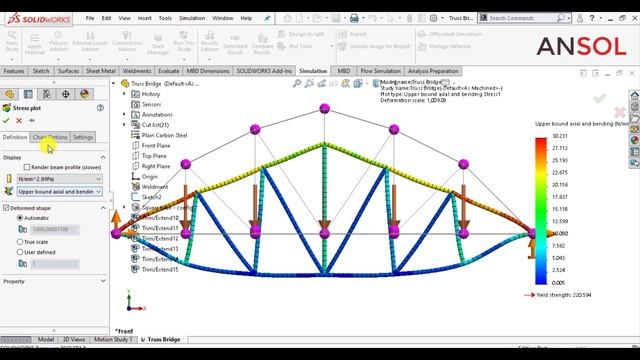Click the Zoom to Area icon
Screen dimensions: 640x360
(x=309, y=84)
